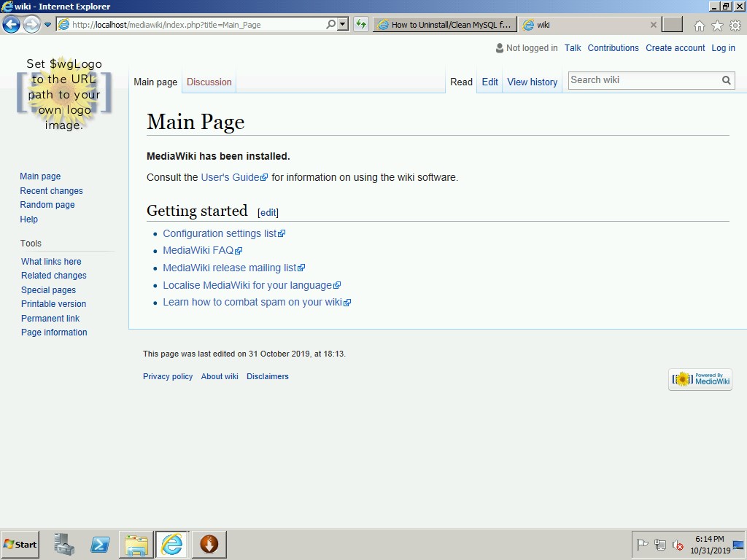Open the recent pages dropdown arrow
Screen dimensions: 747x560
click(x=47, y=25)
